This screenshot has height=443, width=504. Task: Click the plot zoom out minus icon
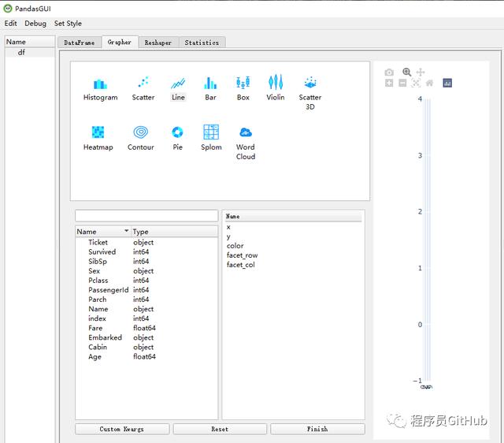[402, 84]
